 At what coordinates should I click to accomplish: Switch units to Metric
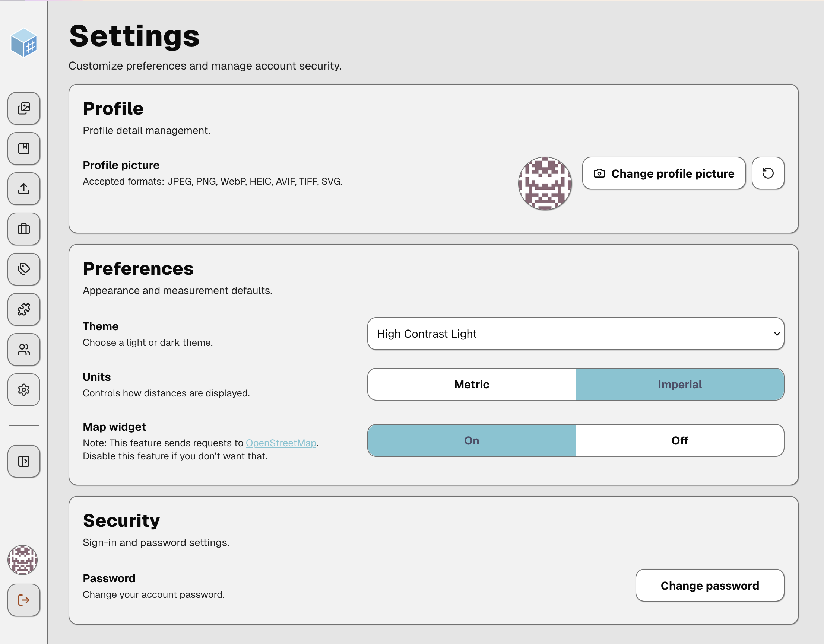[x=472, y=384]
